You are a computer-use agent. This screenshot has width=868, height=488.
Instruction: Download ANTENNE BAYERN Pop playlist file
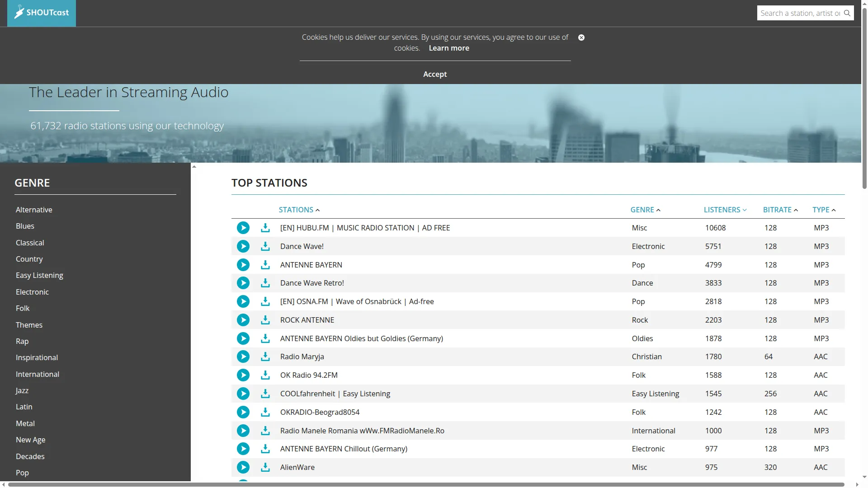tap(265, 265)
